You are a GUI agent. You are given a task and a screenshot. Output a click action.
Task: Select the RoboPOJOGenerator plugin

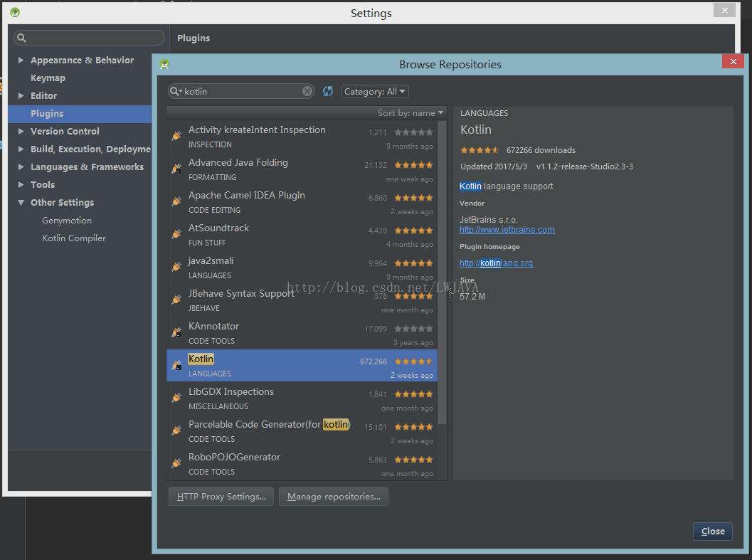click(x=302, y=463)
